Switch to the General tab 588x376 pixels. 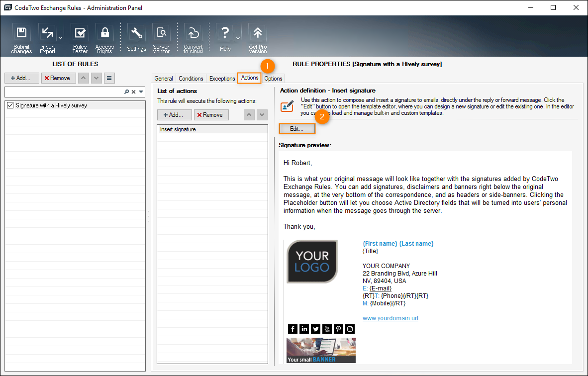point(164,79)
